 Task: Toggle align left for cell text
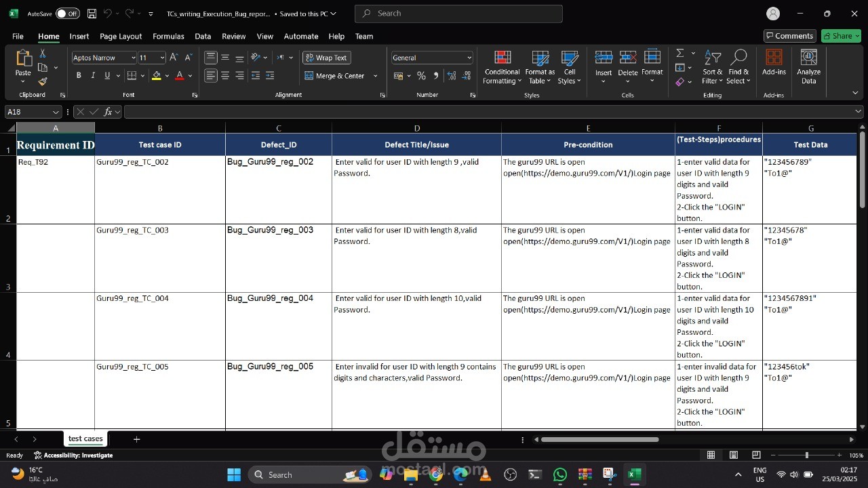click(211, 76)
